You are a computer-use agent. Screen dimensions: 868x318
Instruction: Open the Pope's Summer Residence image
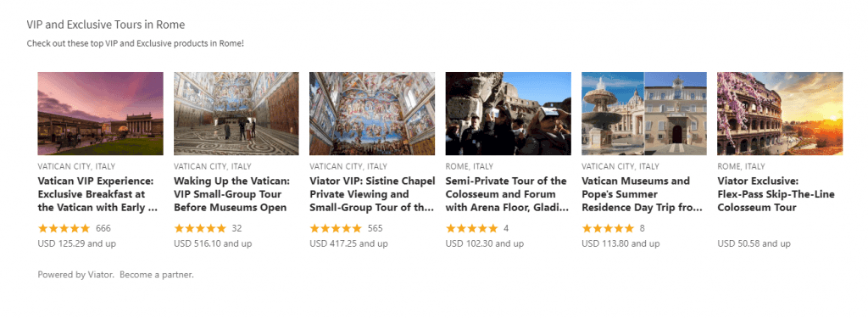(x=644, y=114)
